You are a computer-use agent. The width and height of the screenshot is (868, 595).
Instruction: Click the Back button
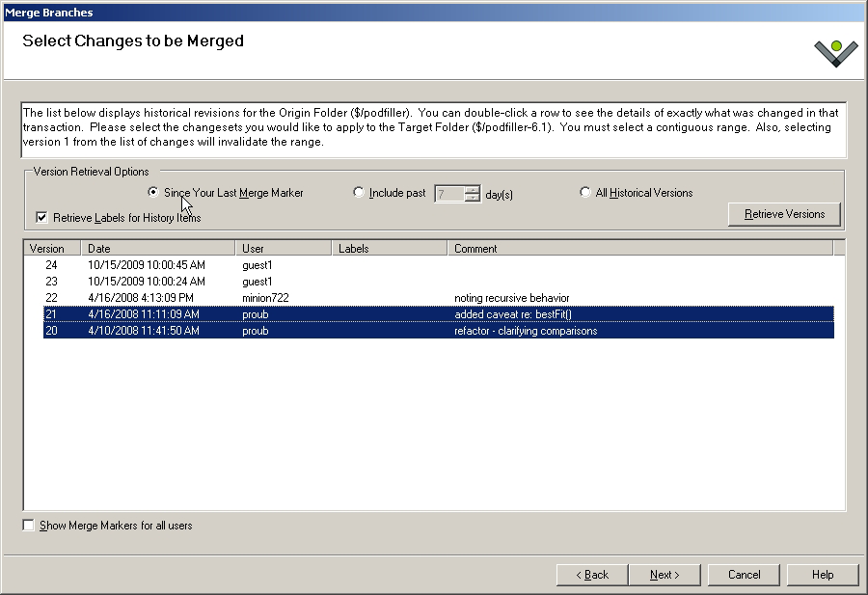click(592, 575)
